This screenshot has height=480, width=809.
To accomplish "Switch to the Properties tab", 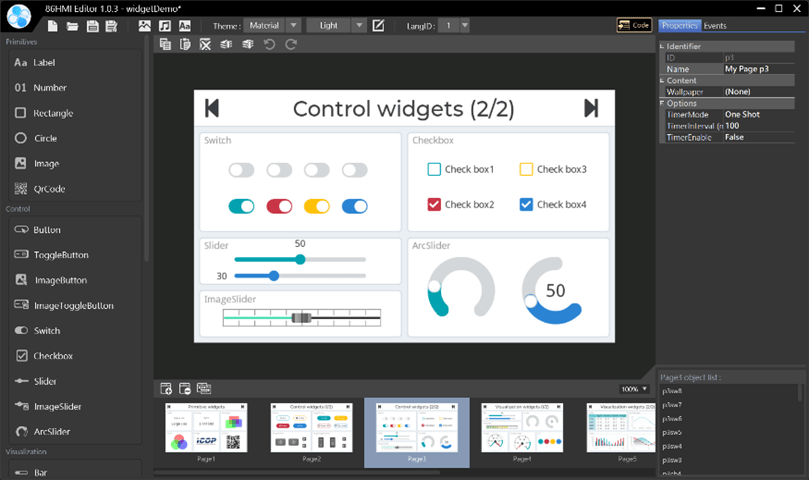I will 680,25.
